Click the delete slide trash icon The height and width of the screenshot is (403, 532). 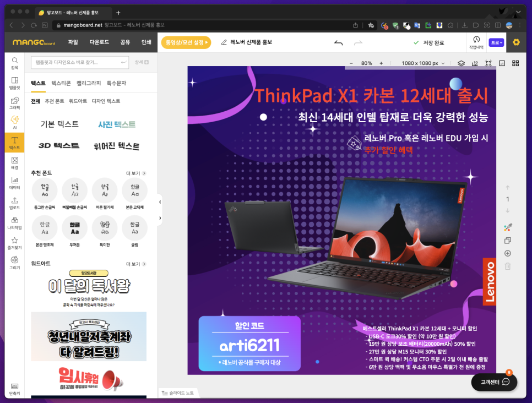[508, 266]
